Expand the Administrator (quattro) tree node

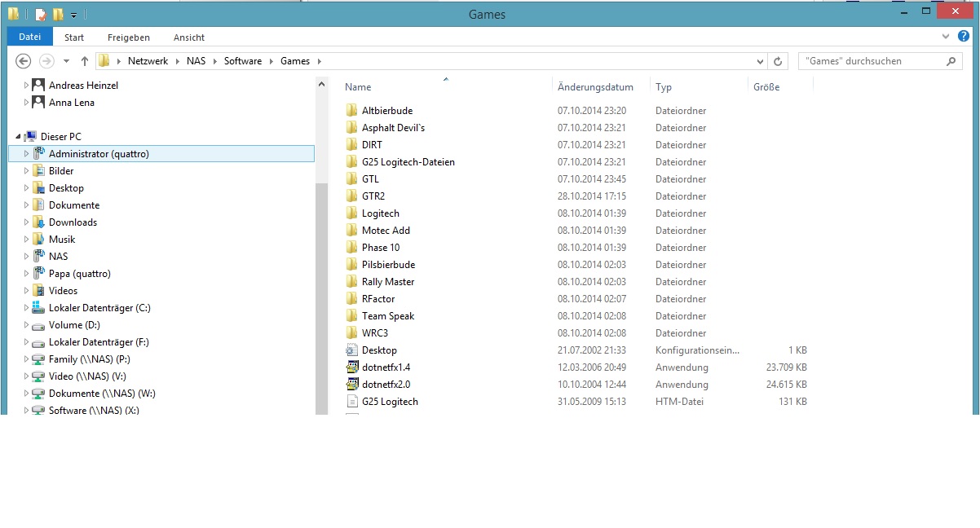26,154
